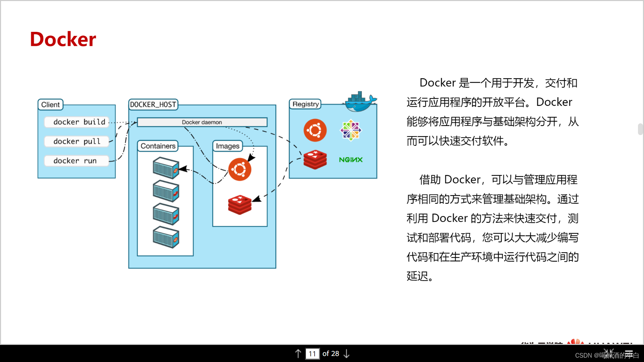Click the Redis logo in the Registry box

point(315,160)
